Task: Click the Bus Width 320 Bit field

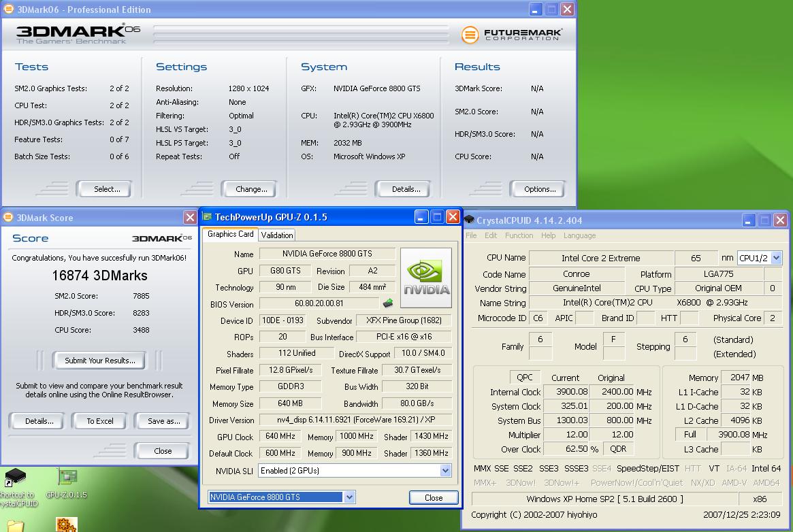Action: point(417,386)
